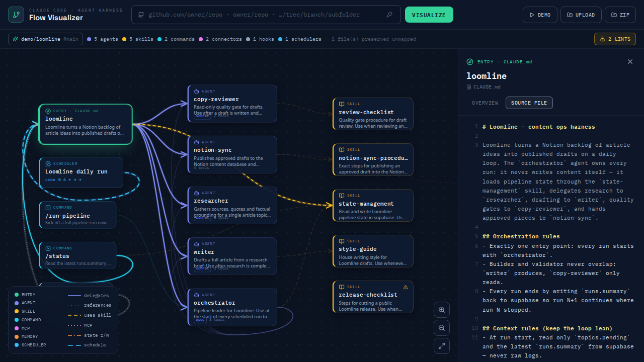Click the SCHEDULER legend entry
The width and height of the screenshot is (644, 362).
30,345
